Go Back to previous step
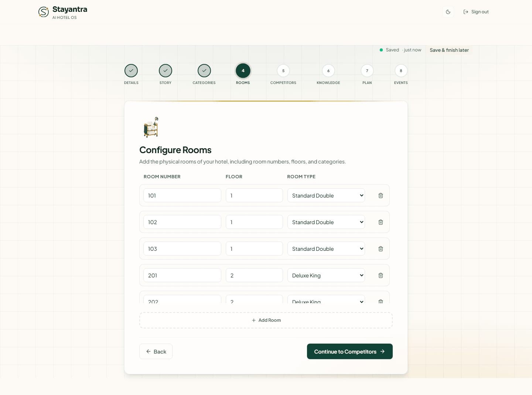The image size is (532, 395). pyautogui.click(x=156, y=351)
